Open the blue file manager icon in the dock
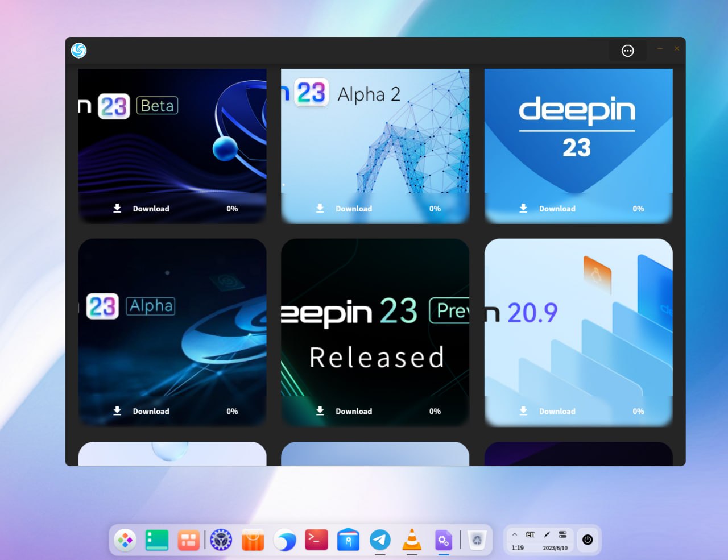Screen dimensions: 728x560 point(348,540)
